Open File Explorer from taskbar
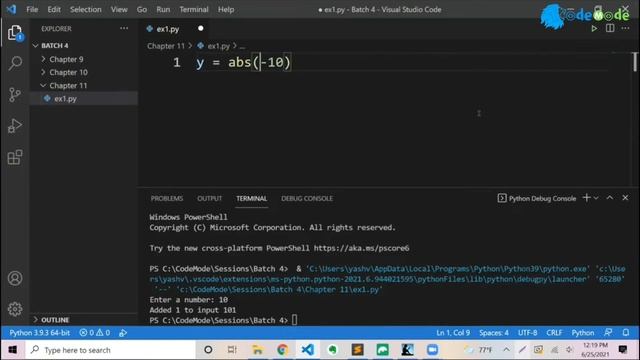The height and width of the screenshot is (360, 640). point(258,350)
